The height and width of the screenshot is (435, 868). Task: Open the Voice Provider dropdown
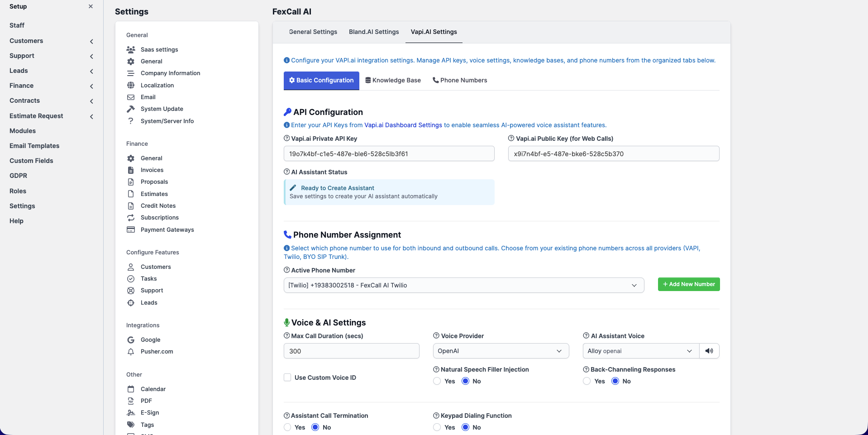coord(501,351)
